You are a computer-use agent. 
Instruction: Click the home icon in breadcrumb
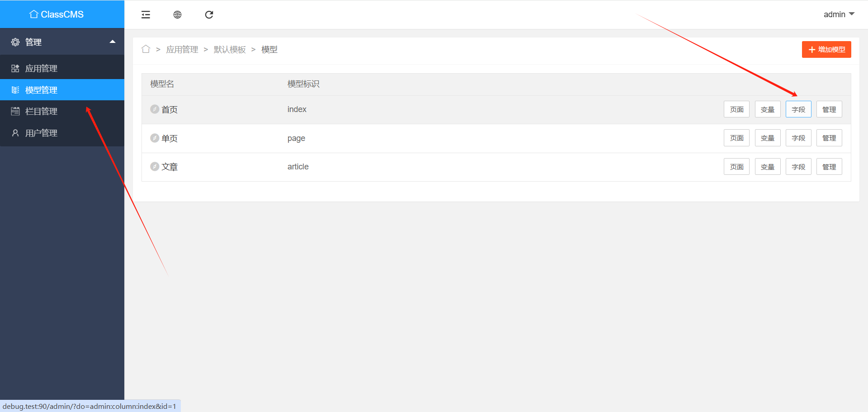(x=146, y=49)
